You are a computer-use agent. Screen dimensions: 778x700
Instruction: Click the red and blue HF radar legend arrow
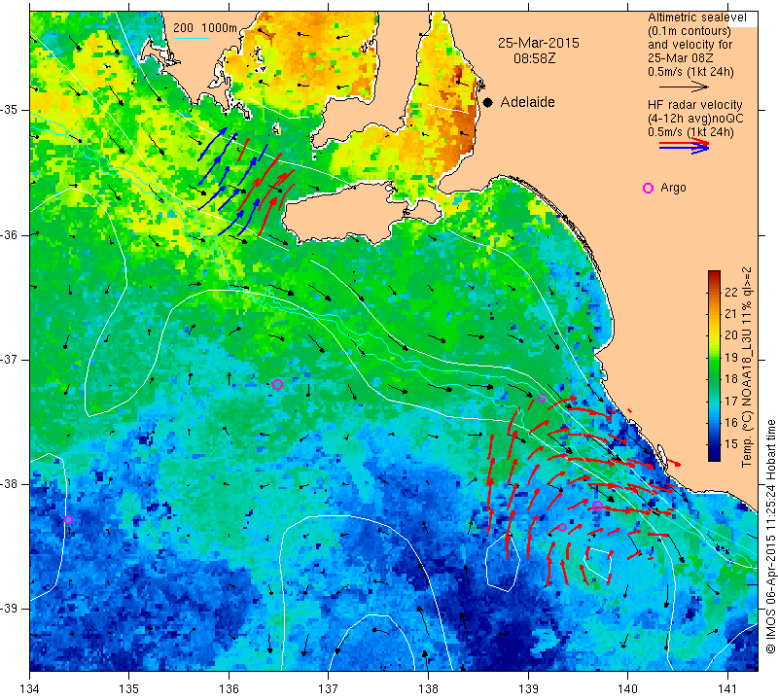684,146
